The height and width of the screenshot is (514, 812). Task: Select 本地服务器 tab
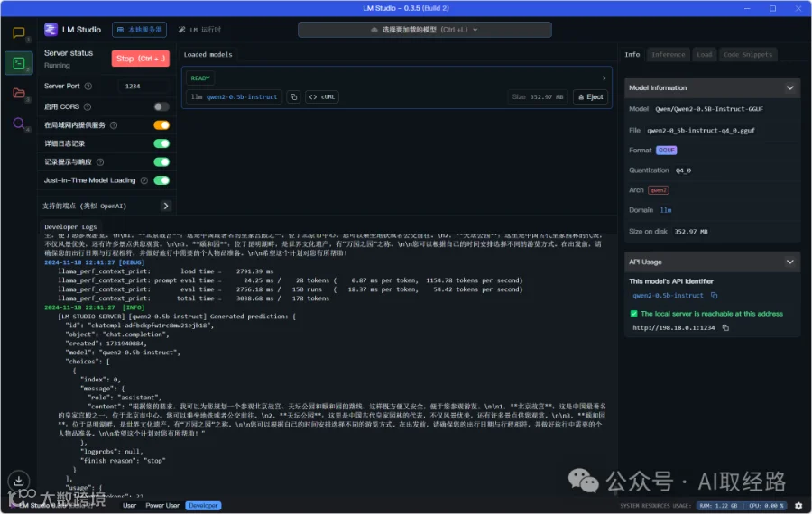(139, 30)
